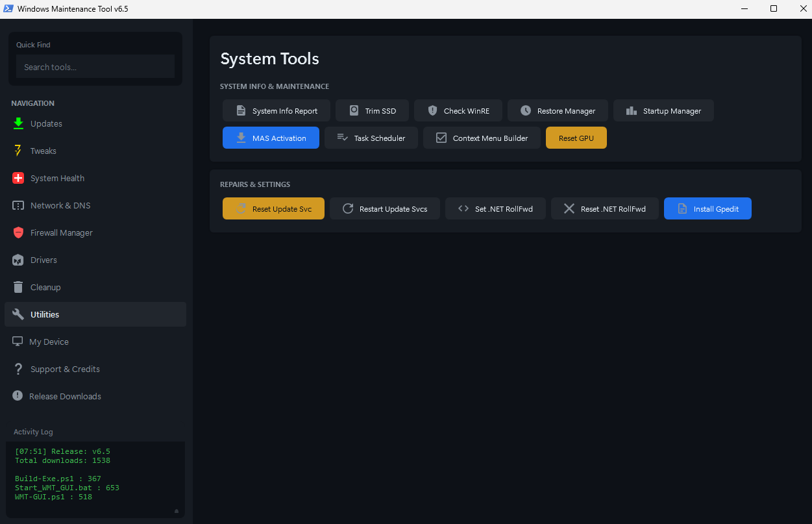Image resolution: width=812 pixels, height=524 pixels.
Task: Click the clock icon on Restore Manager
Action: tap(526, 110)
